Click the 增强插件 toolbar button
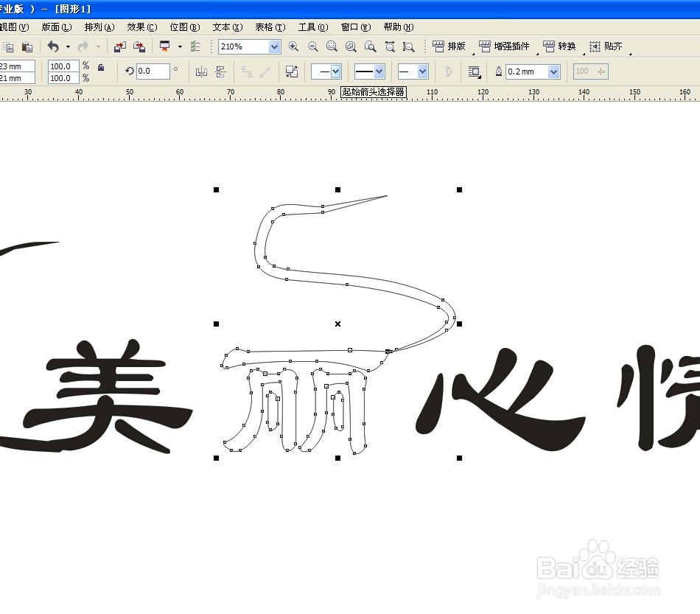The height and width of the screenshot is (614, 700). point(505,46)
